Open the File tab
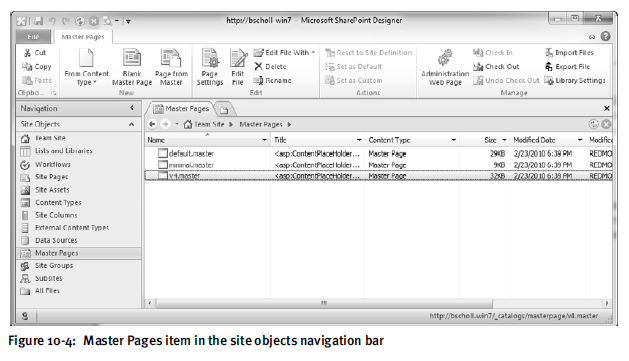 (33, 37)
